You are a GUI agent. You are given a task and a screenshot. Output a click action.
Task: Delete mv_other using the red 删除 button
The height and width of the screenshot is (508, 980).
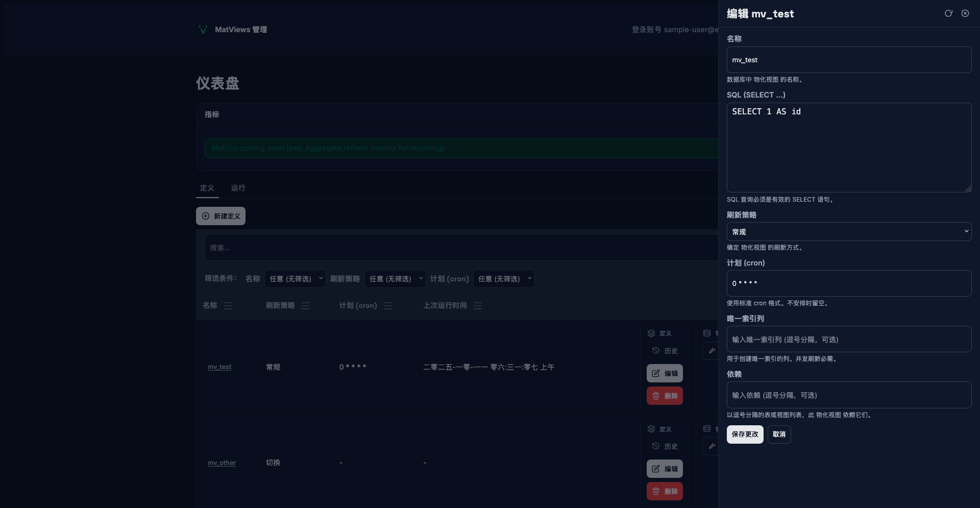tap(665, 491)
